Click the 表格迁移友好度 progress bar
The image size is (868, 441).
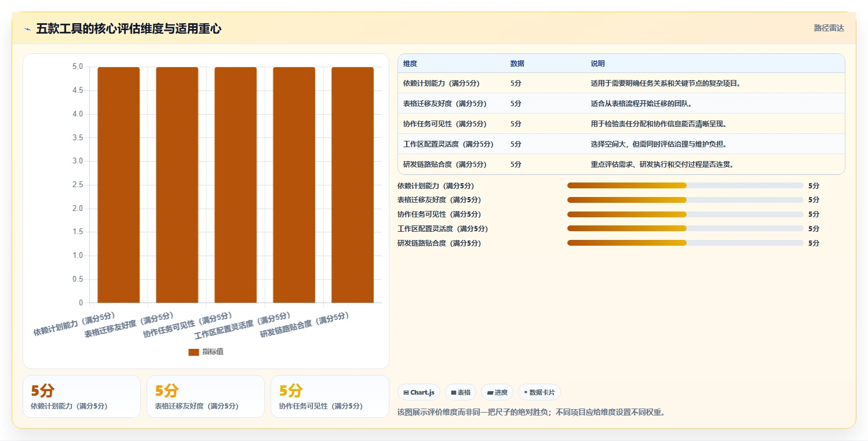click(x=685, y=200)
